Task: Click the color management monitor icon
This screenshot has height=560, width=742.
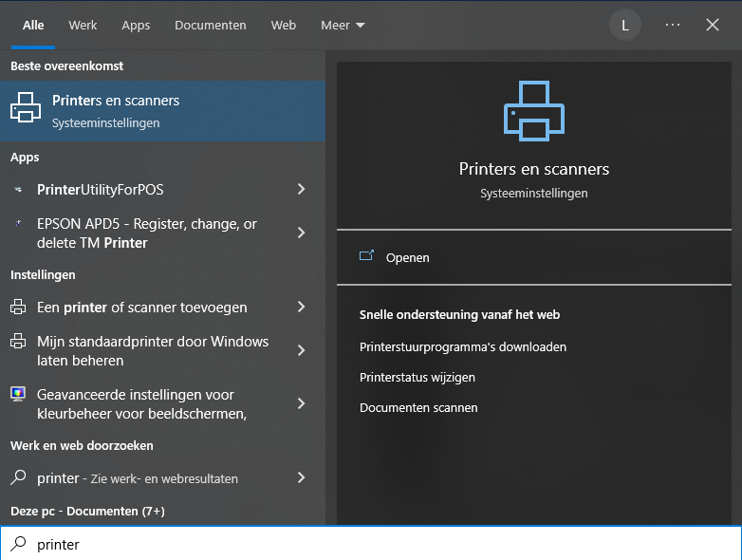Action: tap(18, 395)
